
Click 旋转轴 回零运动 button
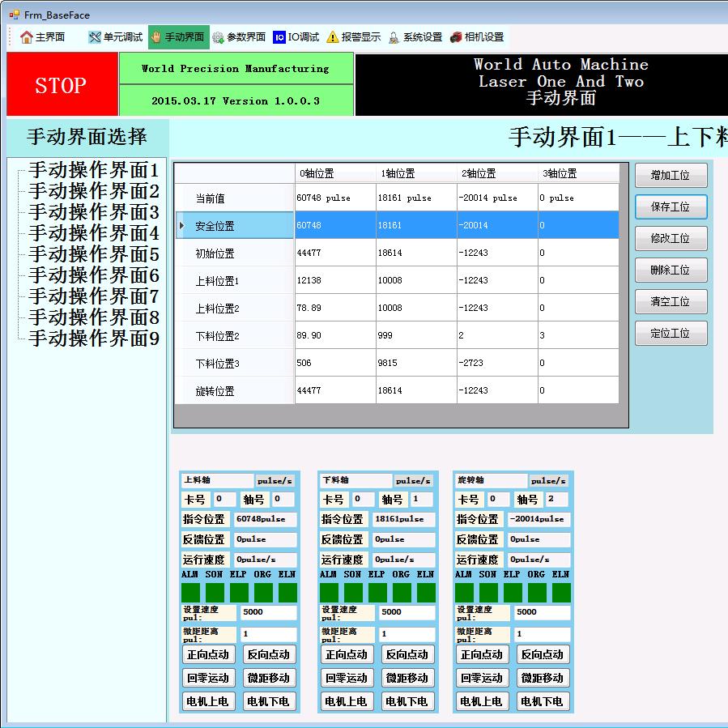[x=482, y=678]
